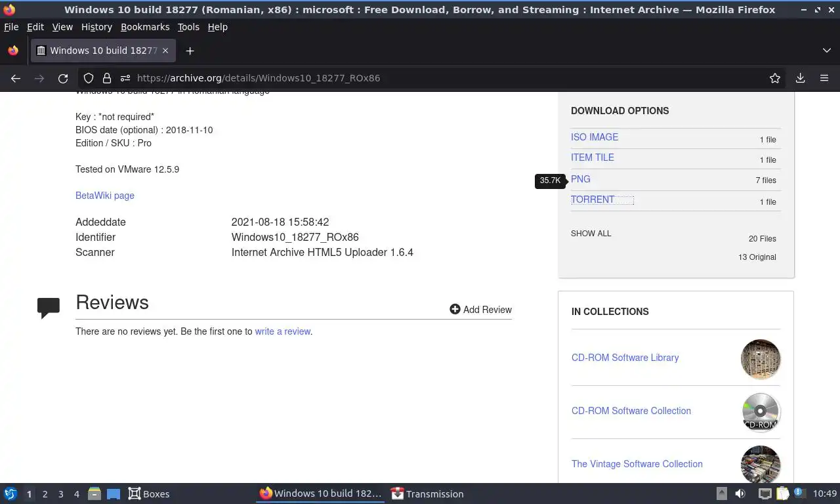The width and height of the screenshot is (840, 504).
Task: Show desktop using the blue taskbar icon
Action: pyautogui.click(x=114, y=493)
